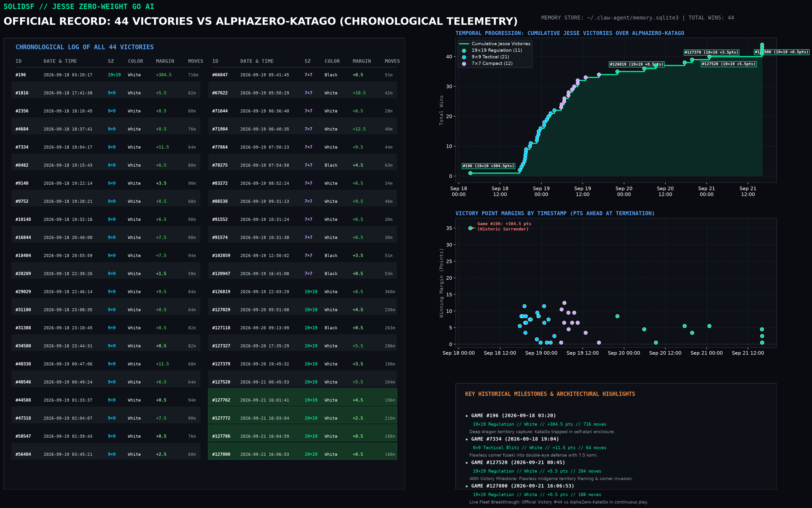Click the 9×9 Tactical legend marker
This screenshot has height=508, width=812.
[x=464, y=57]
